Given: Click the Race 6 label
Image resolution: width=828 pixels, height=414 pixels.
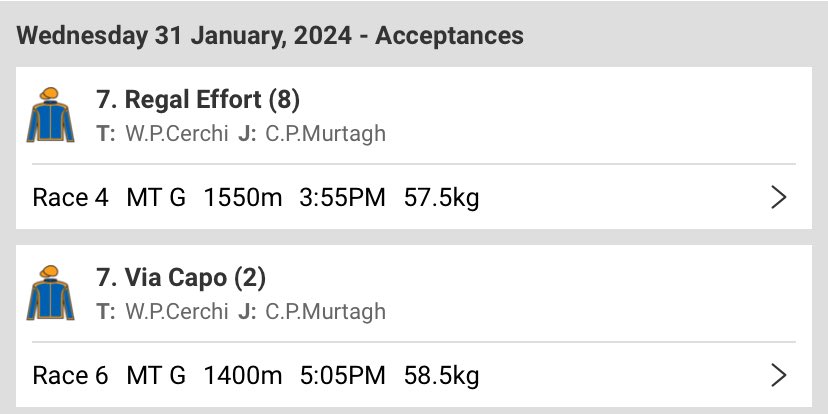Looking at the screenshot, I should (70, 376).
